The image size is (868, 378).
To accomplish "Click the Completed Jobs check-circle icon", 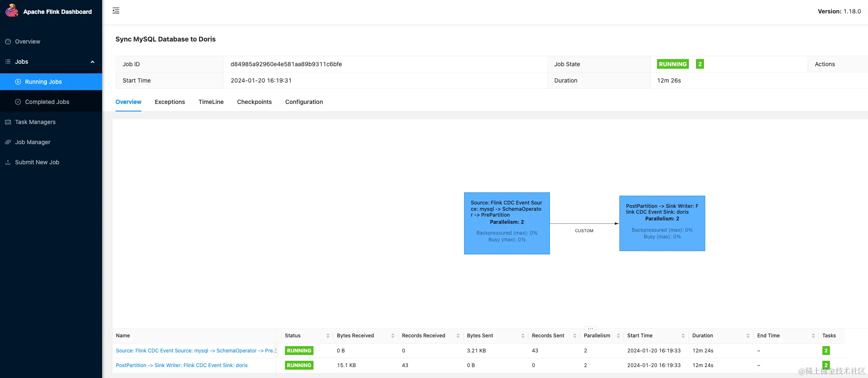I will click(x=18, y=102).
